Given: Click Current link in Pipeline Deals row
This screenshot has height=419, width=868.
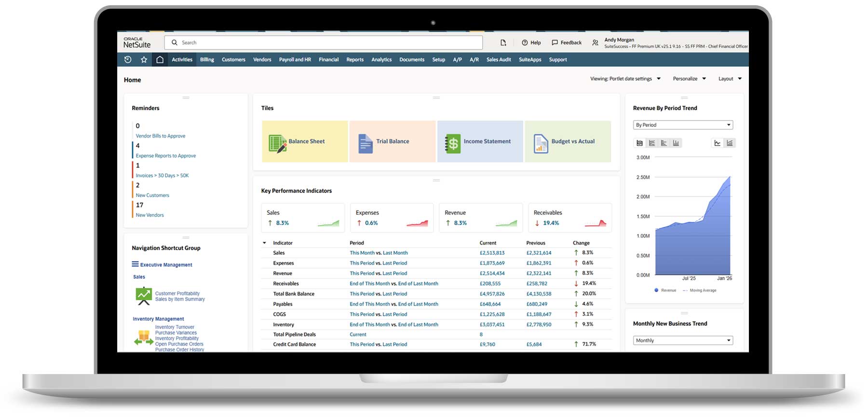Looking at the screenshot, I should (x=358, y=335).
